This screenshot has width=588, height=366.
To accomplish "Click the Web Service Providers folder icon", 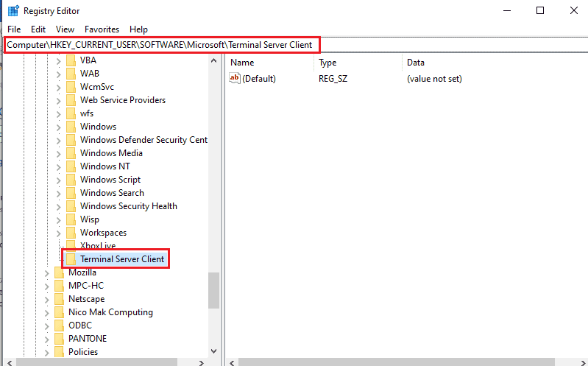I will (x=71, y=100).
